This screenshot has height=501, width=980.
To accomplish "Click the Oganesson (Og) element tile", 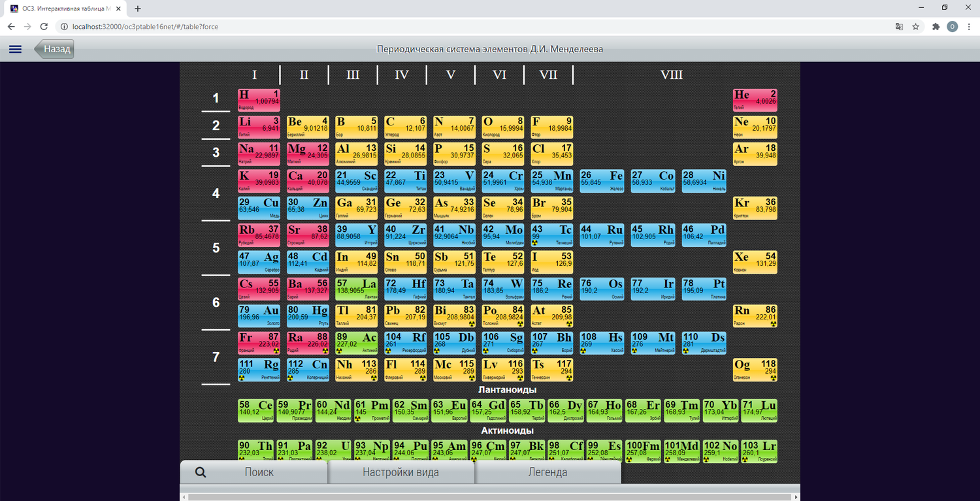I will (x=755, y=369).
